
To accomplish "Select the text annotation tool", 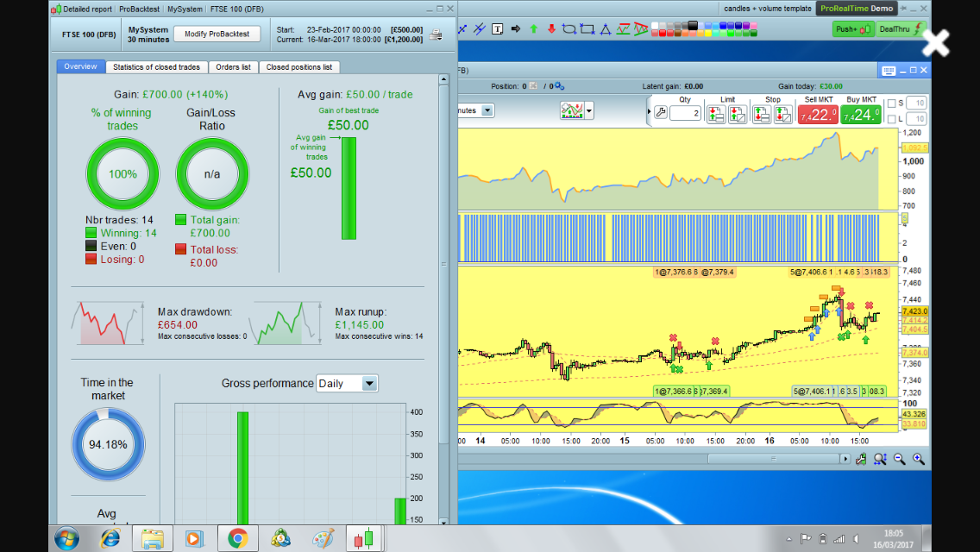I will [x=498, y=28].
